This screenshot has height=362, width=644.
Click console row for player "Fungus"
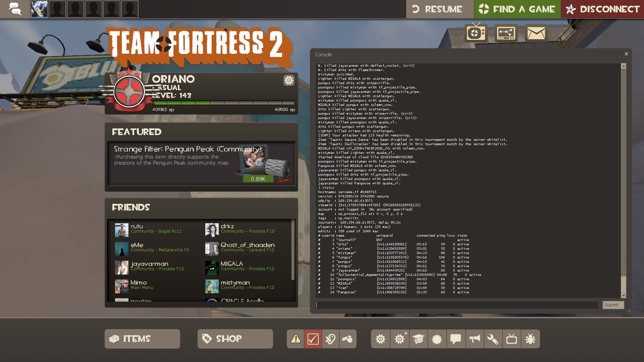pos(393,257)
